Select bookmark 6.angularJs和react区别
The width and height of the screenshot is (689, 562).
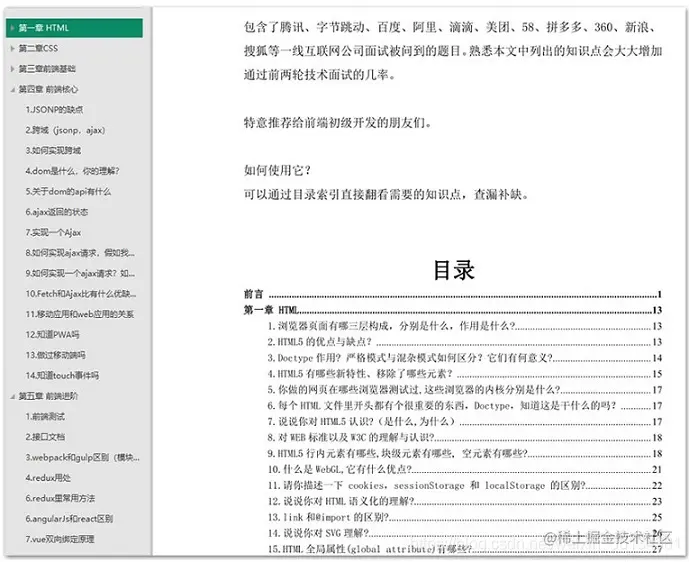click(69, 518)
